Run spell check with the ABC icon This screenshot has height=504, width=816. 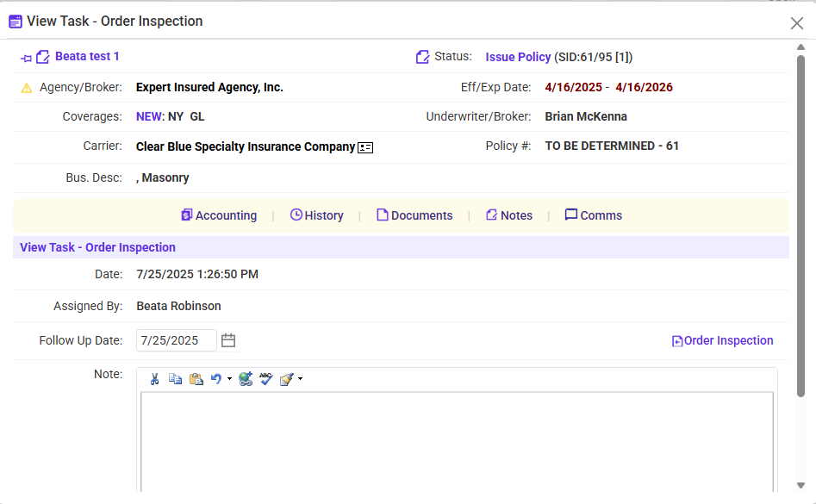pyautogui.click(x=266, y=379)
